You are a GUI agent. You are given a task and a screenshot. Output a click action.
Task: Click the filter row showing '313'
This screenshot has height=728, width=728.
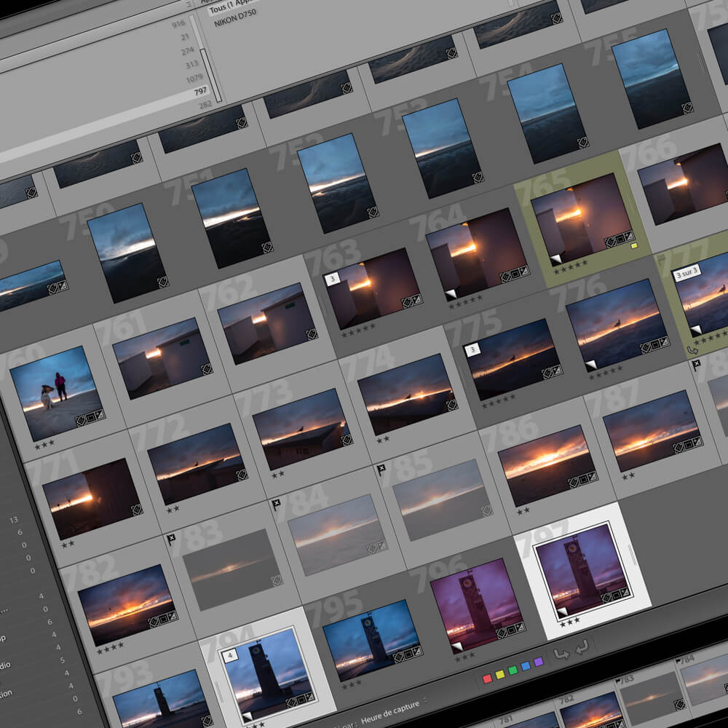tap(191, 65)
